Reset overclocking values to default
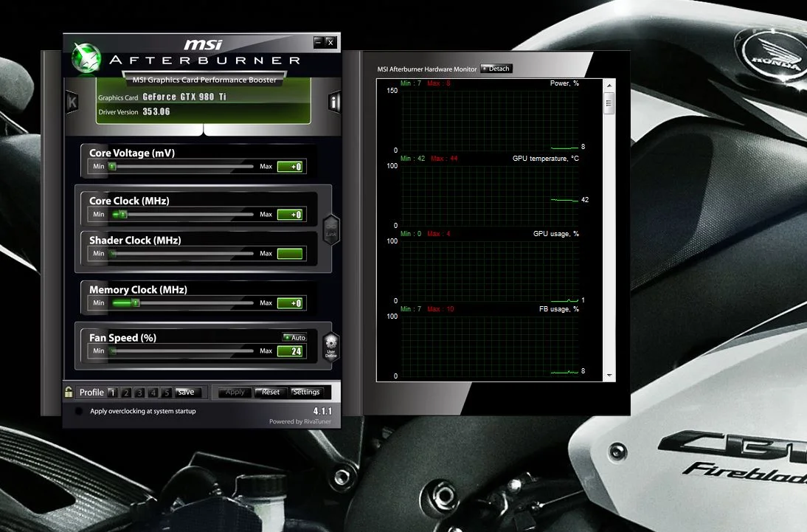Image resolution: width=807 pixels, height=532 pixels. 270,392
